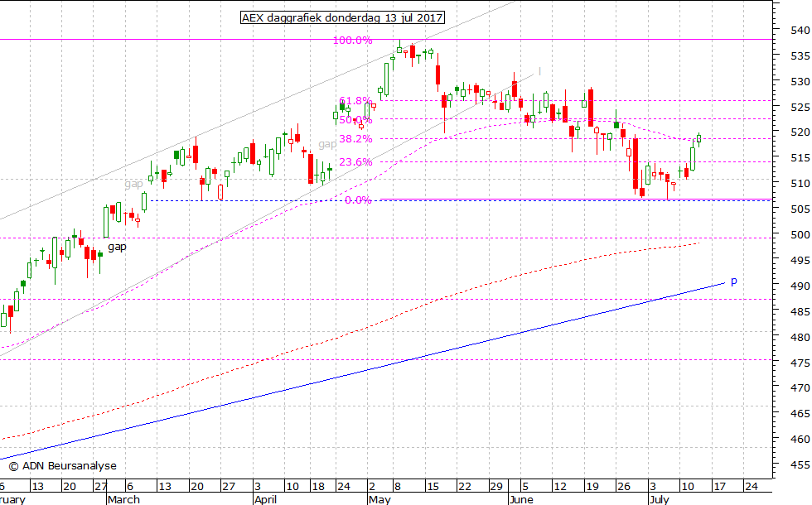Select the '61.8%' Fibonacci retracement label

[x=355, y=101]
